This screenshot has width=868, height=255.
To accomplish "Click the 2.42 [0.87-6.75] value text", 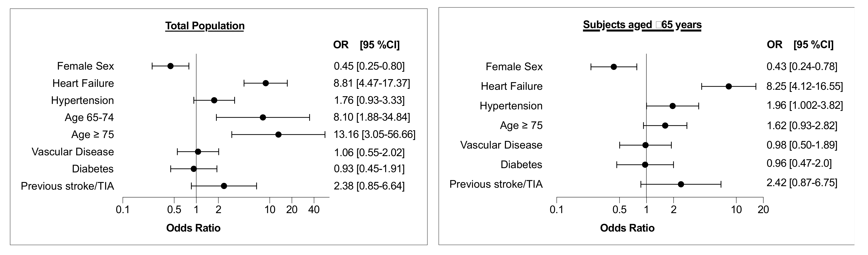I will pyautogui.click(x=802, y=183).
